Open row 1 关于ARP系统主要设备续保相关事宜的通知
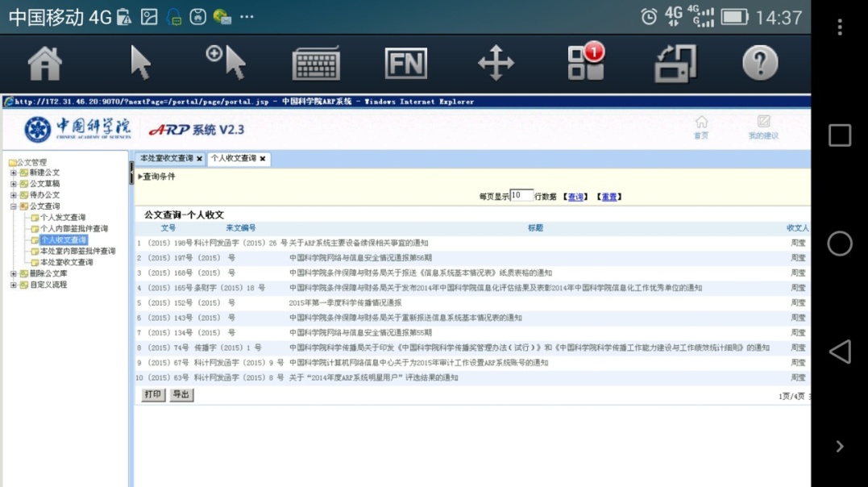This screenshot has height=487, width=868. point(358,243)
